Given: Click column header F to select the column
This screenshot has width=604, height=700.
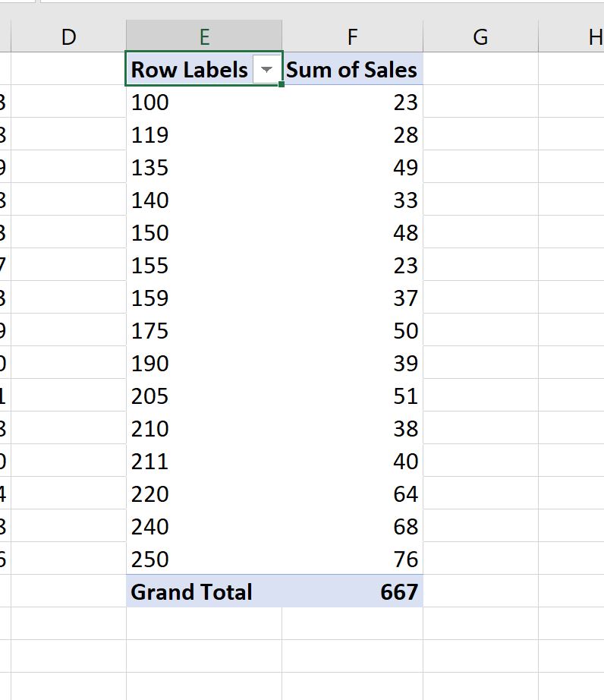Looking at the screenshot, I should (x=351, y=35).
